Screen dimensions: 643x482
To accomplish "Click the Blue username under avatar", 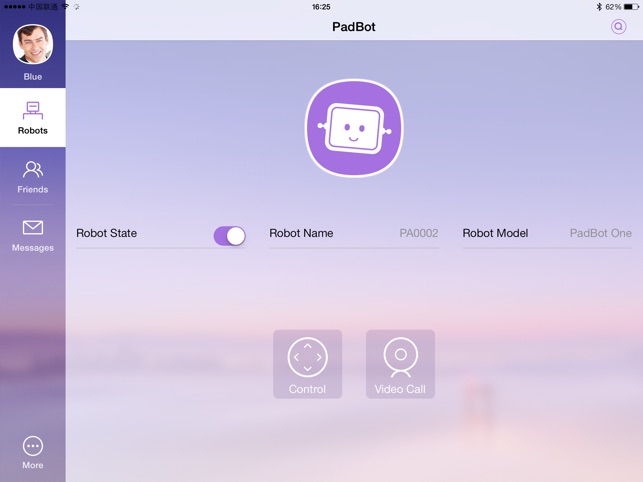I will (33, 77).
